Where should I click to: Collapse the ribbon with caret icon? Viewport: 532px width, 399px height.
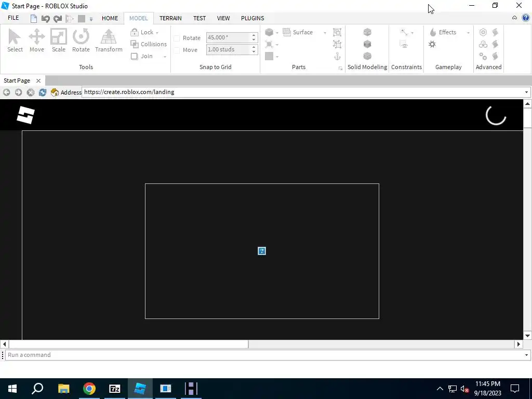(x=514, y=18)
